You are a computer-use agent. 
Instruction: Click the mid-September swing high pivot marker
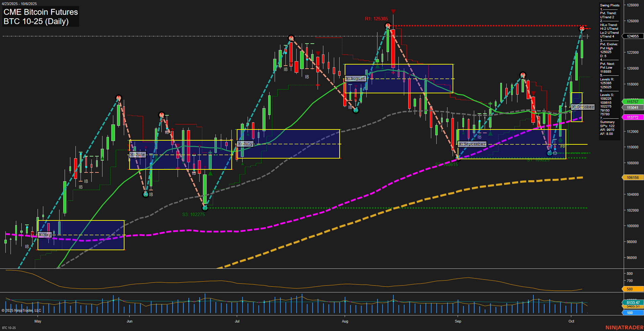pyautogui.click(x=523, y=75)
